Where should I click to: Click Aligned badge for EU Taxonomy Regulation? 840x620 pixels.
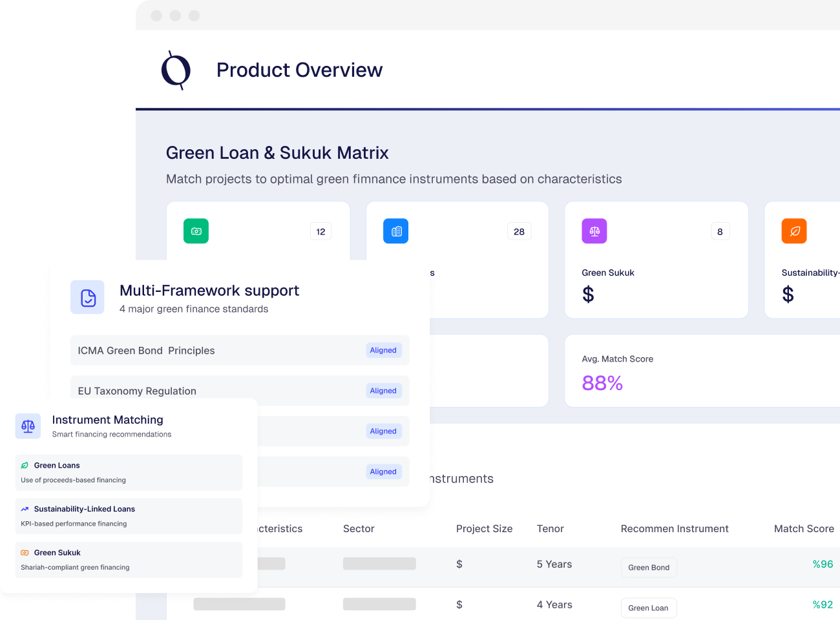coord(383,391)
